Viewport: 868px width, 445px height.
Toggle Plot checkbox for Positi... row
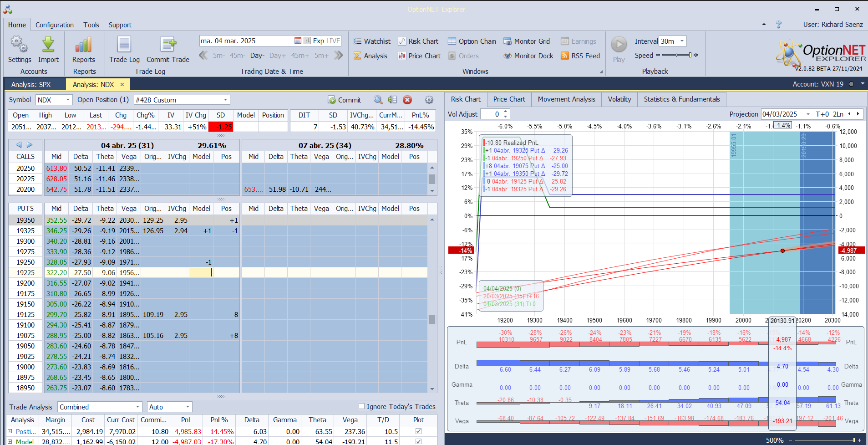(x=418, y=431)
